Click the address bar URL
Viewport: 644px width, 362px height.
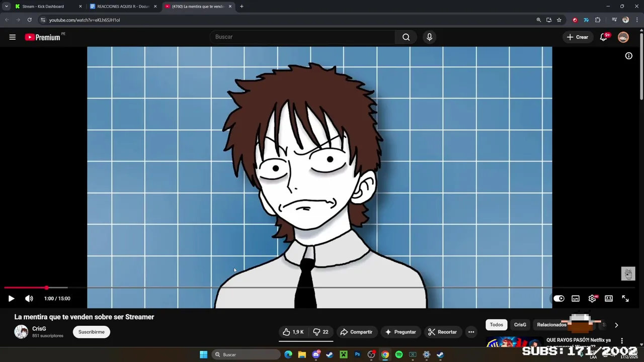point(85,20)
